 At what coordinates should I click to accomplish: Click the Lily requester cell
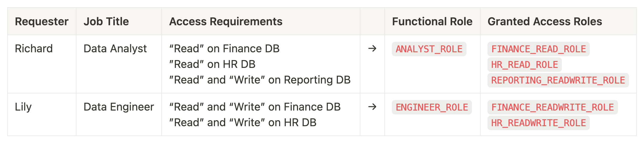point(23,107)
